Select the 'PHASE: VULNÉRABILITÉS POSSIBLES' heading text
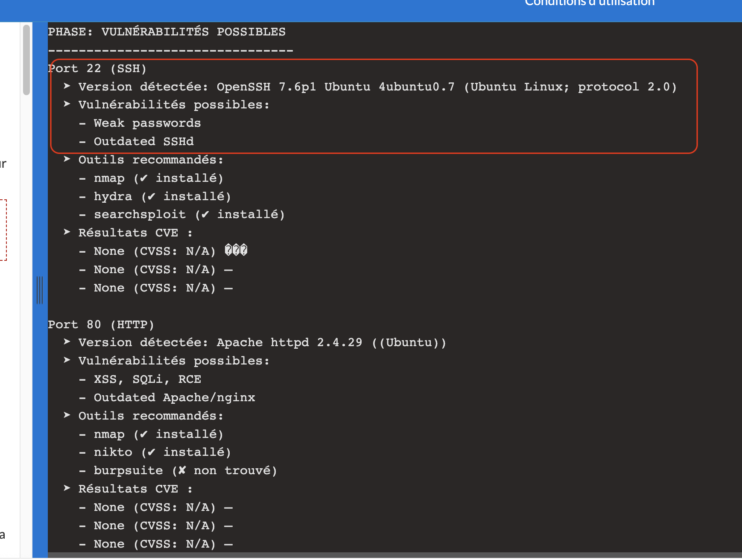Image resolution: width=742 pixels, height=560 pixels. point(167,32)
